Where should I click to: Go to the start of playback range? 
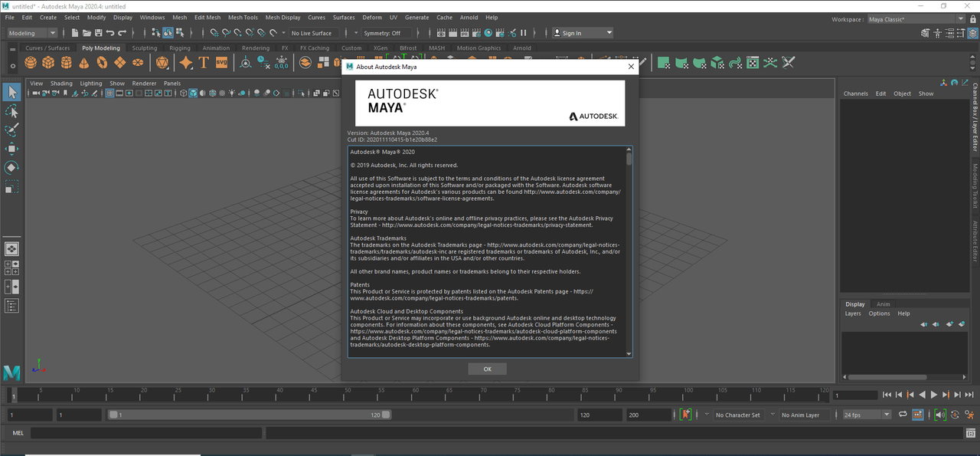pos(887,395)
